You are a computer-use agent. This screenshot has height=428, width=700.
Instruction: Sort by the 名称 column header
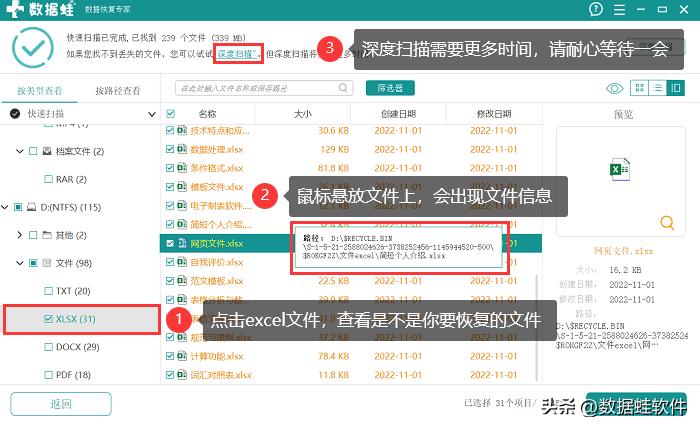pos(207,114)
